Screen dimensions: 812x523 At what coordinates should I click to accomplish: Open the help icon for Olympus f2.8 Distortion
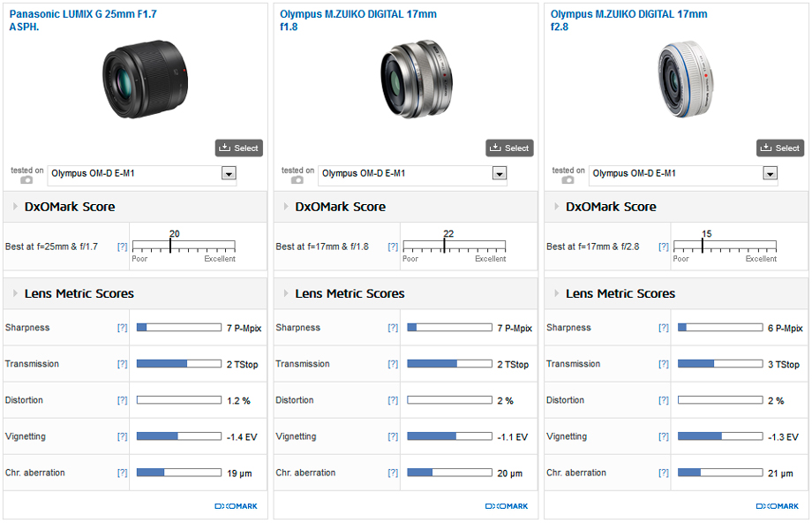664,400
